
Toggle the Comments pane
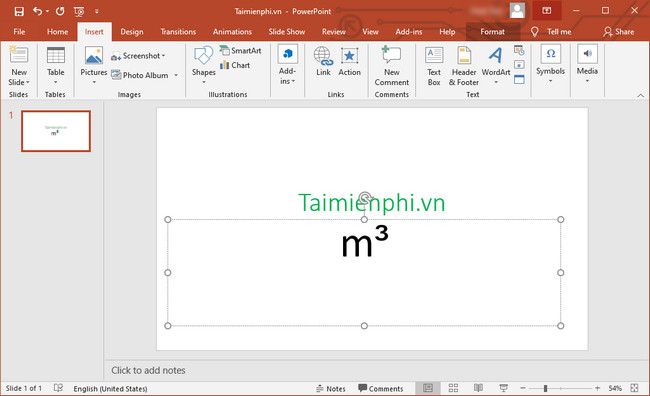pyautogui.click(x=381, y=389)
